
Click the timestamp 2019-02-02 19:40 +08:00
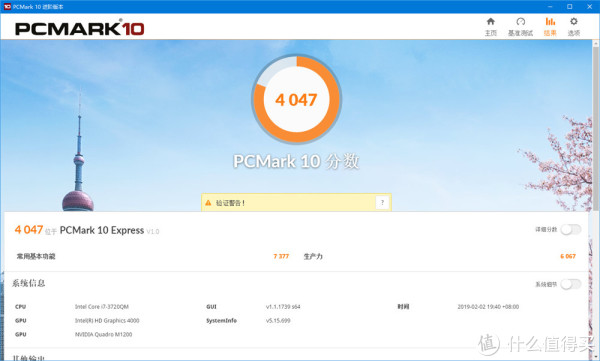coord(488,307)
